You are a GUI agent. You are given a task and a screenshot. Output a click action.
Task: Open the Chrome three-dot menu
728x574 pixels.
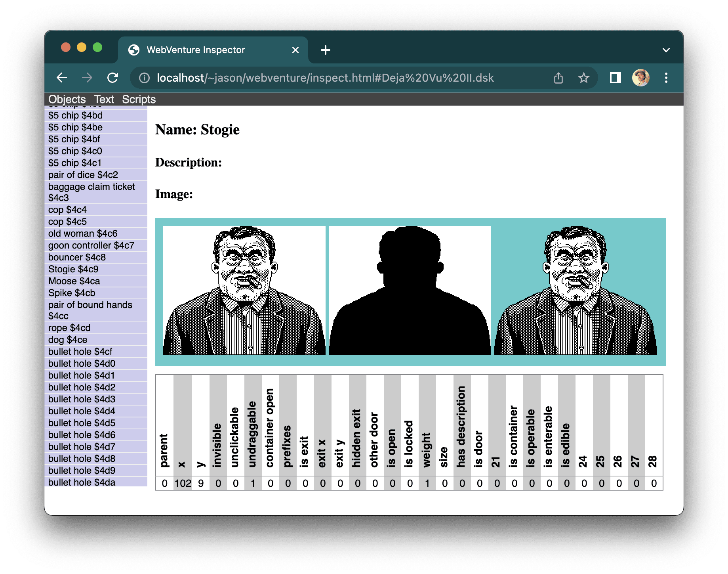(x=666, y=78)
